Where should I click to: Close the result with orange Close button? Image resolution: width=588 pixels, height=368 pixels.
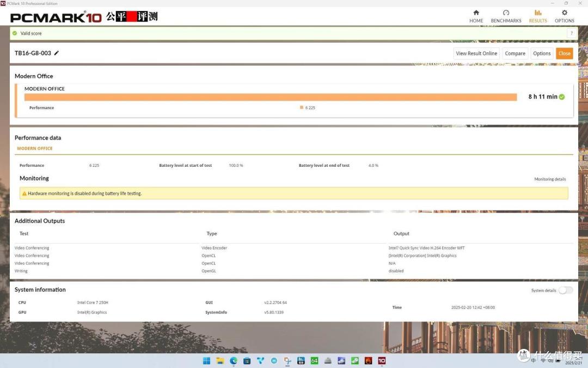pos(565,53)
